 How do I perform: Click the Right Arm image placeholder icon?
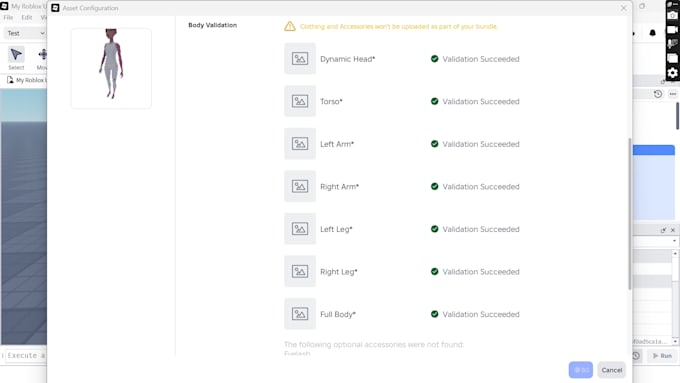(300, 186)
